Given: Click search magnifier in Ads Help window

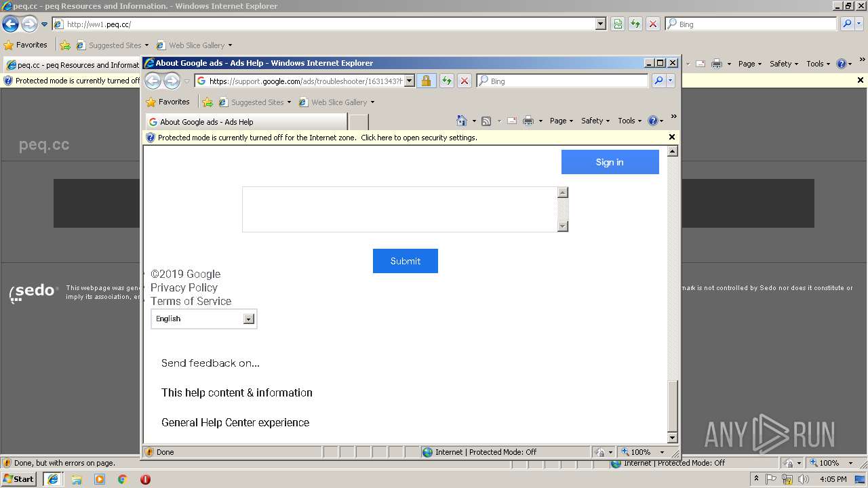Looking at the screenshot, I should click(658, 81).
